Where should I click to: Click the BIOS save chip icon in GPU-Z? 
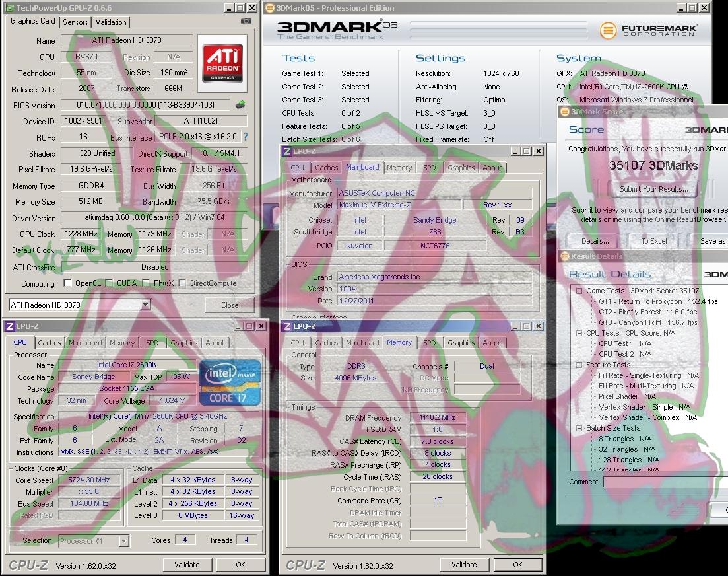click(240, 105)
